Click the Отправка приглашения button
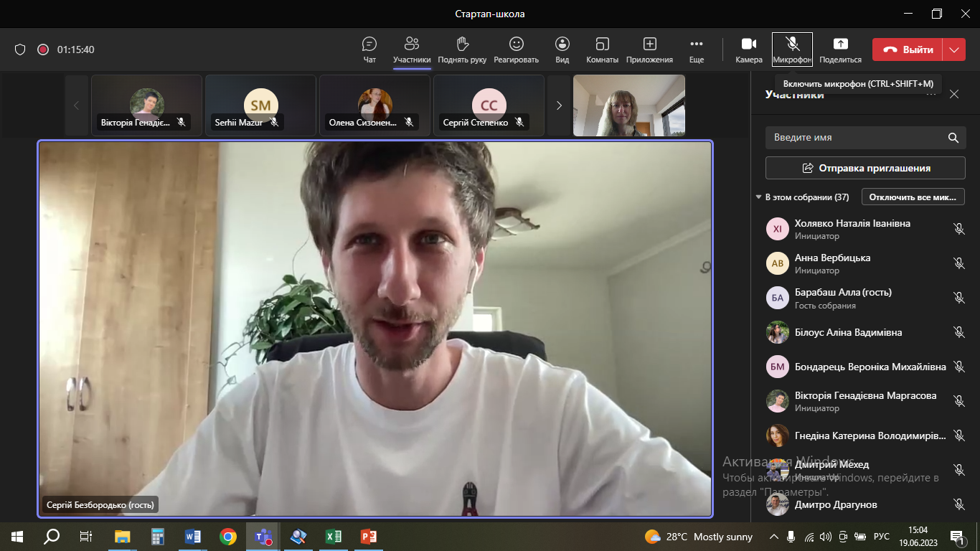 864,168
